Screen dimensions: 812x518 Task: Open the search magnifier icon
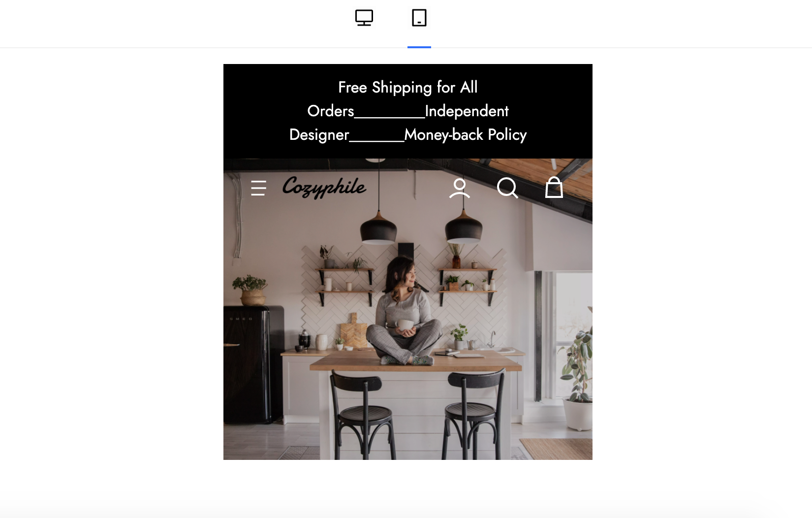click(507, 188)
